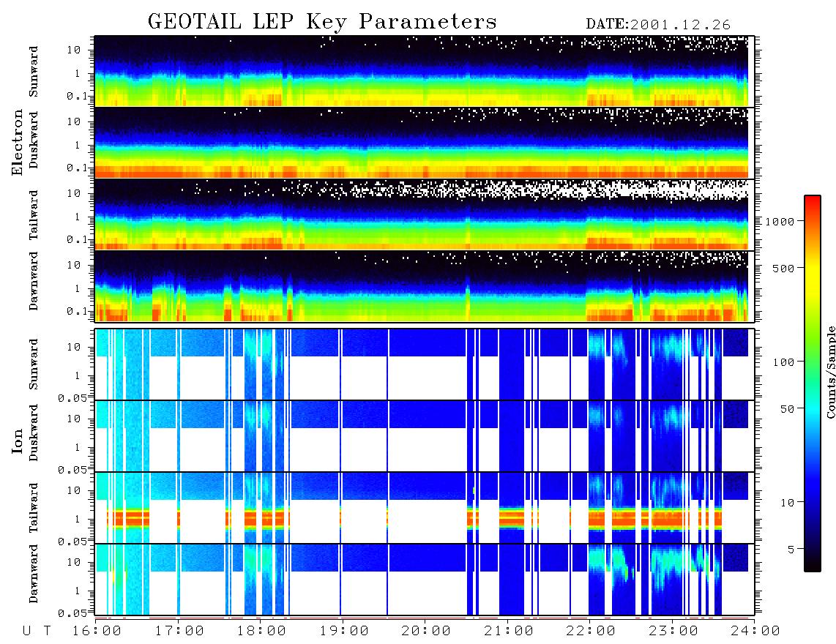Click the "Counts/Sample" color scale title
836x644 pixels.
830,372
